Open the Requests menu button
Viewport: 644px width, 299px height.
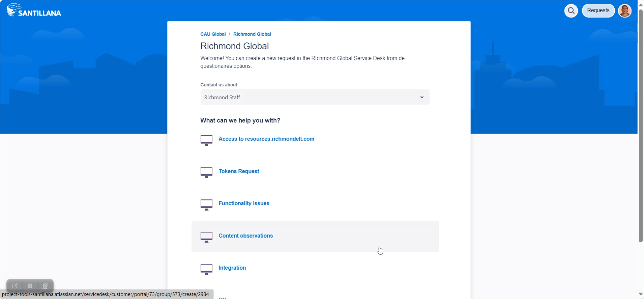point(598,10)
